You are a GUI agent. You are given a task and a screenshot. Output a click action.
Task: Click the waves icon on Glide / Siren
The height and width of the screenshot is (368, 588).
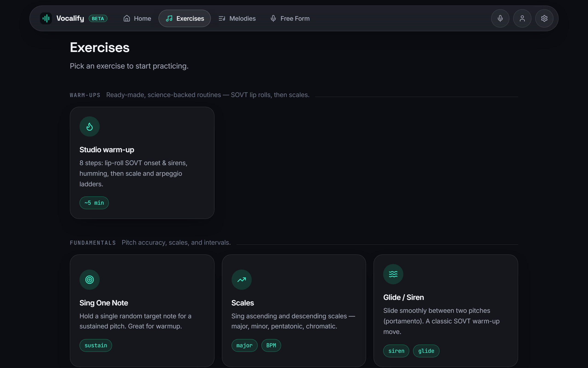(393, 274)
